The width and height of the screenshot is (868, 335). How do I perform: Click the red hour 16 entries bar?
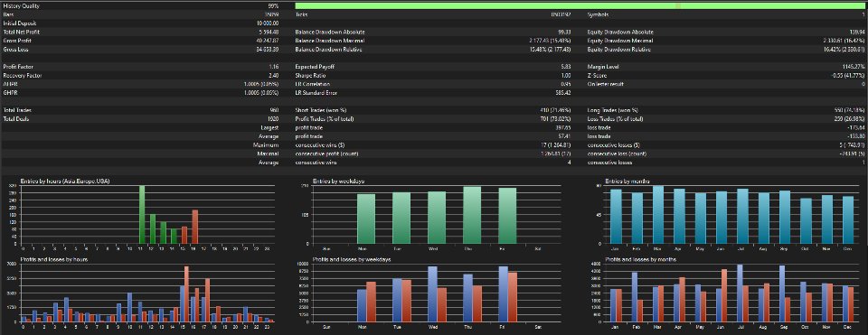(x=195, y=227)
